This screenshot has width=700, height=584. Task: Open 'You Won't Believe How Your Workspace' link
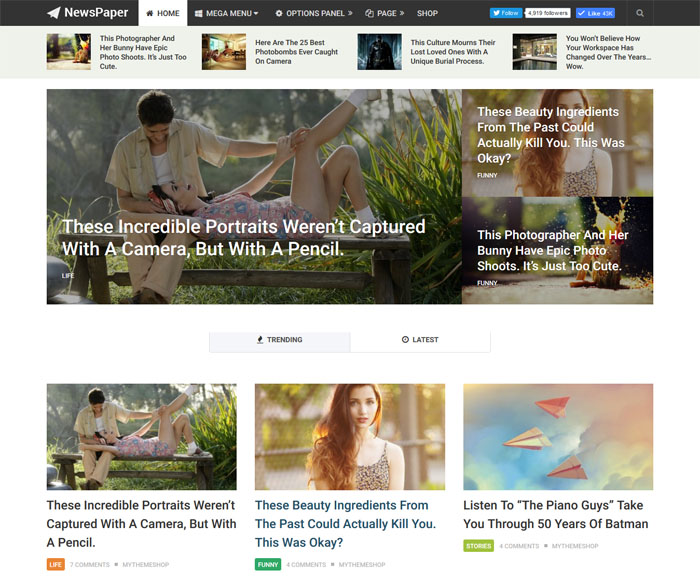(608, 52)
